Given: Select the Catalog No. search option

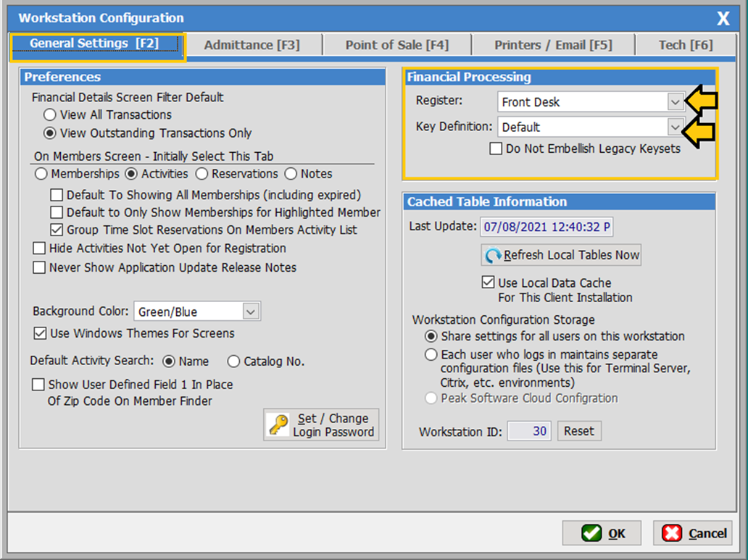Looking at the screenshot, I should (233, 362).
